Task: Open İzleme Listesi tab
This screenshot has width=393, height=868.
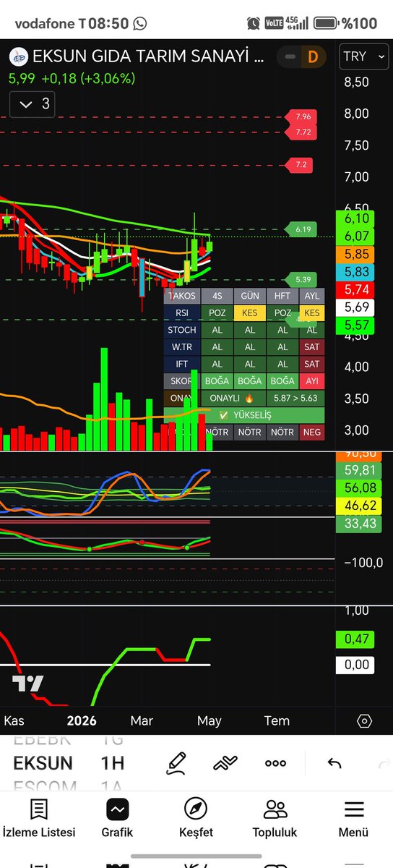Action: [x=39, y=819]
